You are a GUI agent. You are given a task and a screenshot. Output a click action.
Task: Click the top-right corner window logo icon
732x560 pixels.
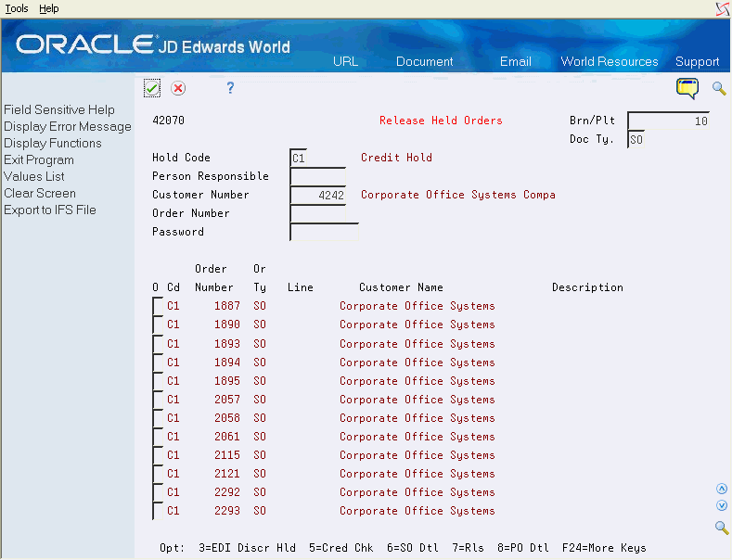pyautogui.click(x=722, y=9)
